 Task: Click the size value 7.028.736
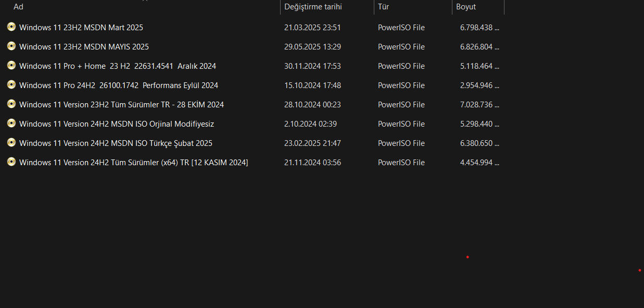tap(479, 105)
